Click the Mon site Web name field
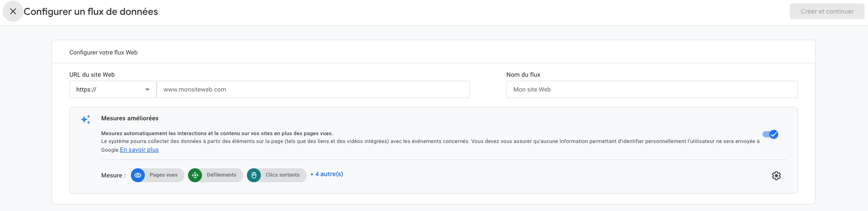Image resolution: width=868 pixels, height=211 pixels. coord(652,89)
